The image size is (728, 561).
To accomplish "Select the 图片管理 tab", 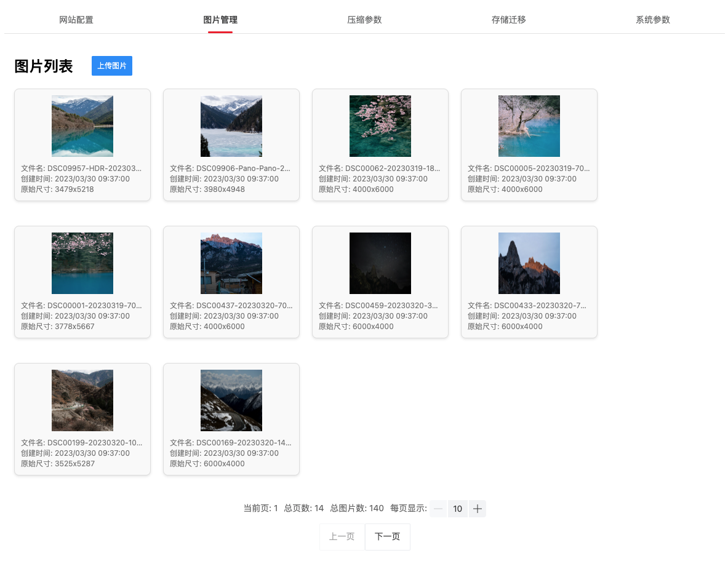I will 220,20.
